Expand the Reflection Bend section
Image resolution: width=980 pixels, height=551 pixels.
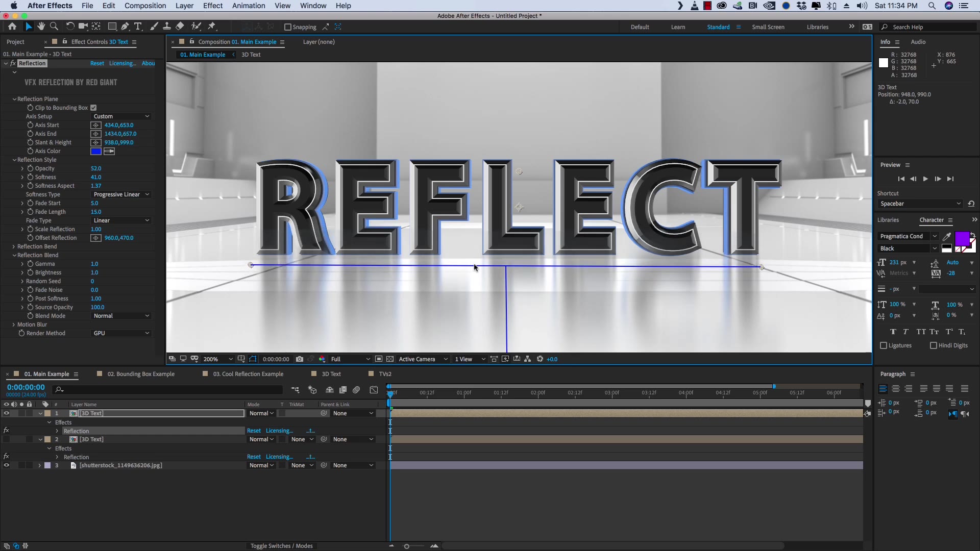(14, 246)
